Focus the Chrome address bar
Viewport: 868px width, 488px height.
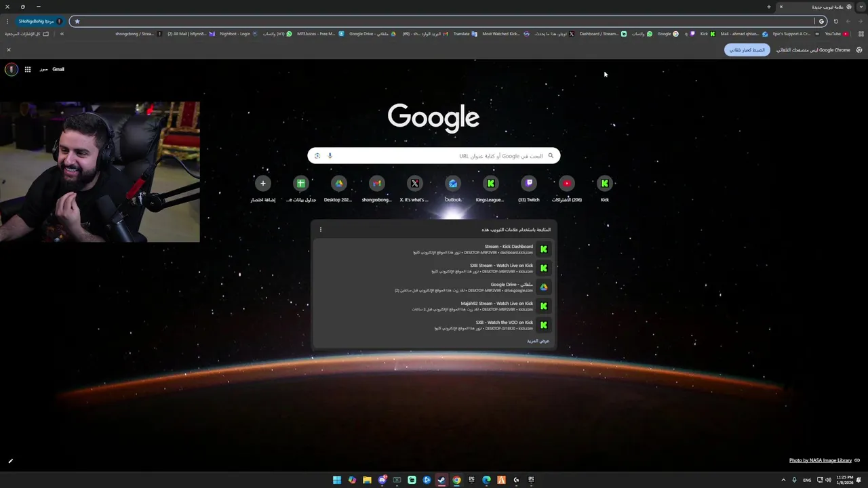[x=448, y=21]
